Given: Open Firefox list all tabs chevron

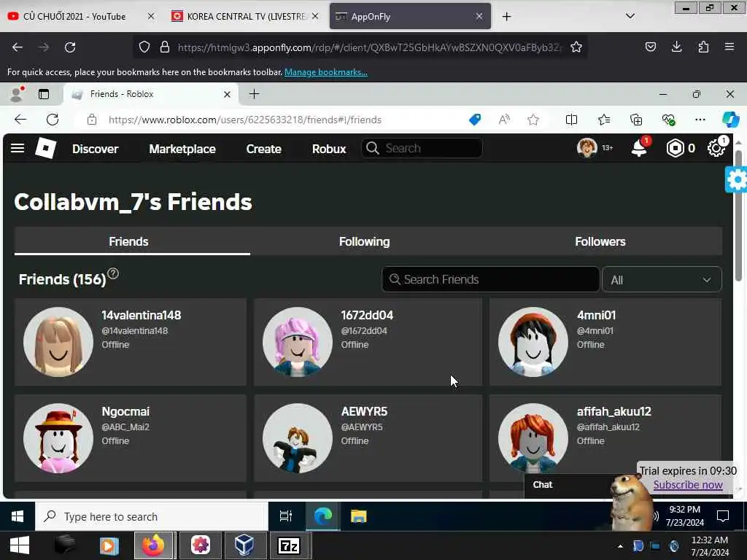Looking at the screenshot, I should tap(630, 16).
